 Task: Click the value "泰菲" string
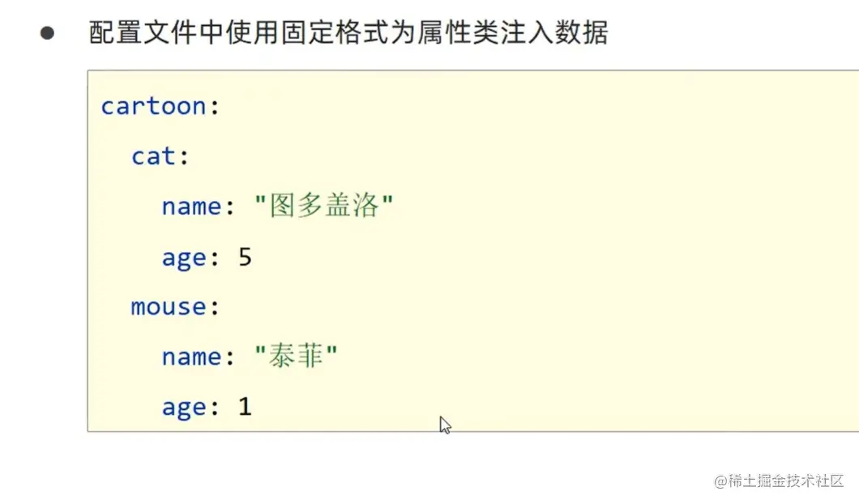click(296, 356)
